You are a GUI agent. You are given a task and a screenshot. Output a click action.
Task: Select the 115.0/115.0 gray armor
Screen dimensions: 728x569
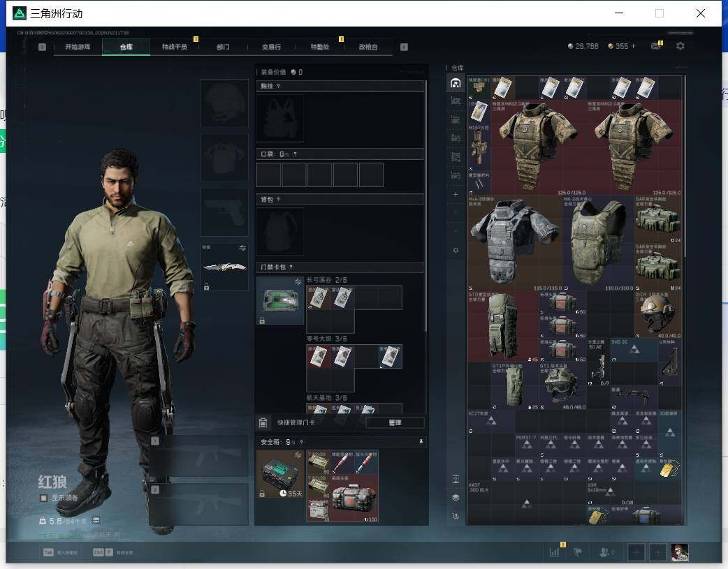pos(514,243)
